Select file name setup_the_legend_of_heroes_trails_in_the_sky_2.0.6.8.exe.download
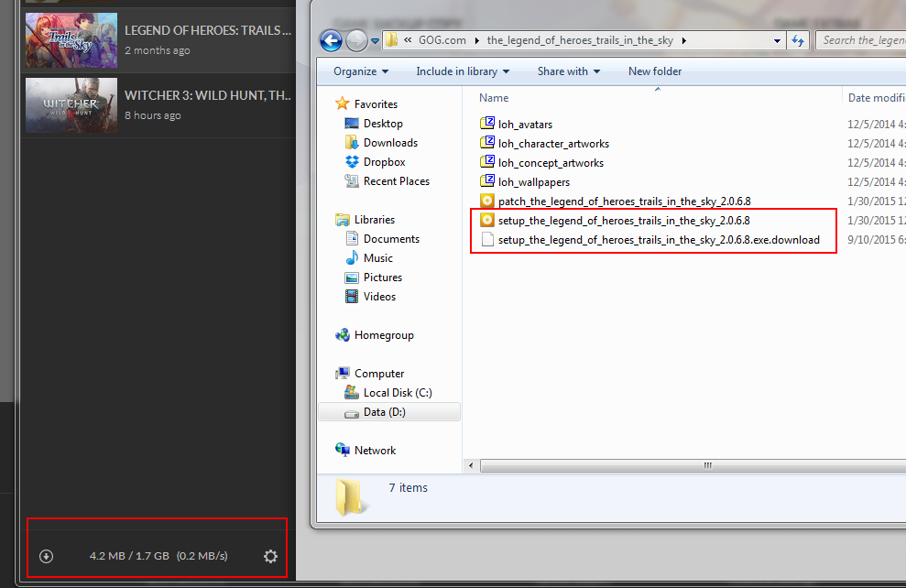 (x=659, y=240)
